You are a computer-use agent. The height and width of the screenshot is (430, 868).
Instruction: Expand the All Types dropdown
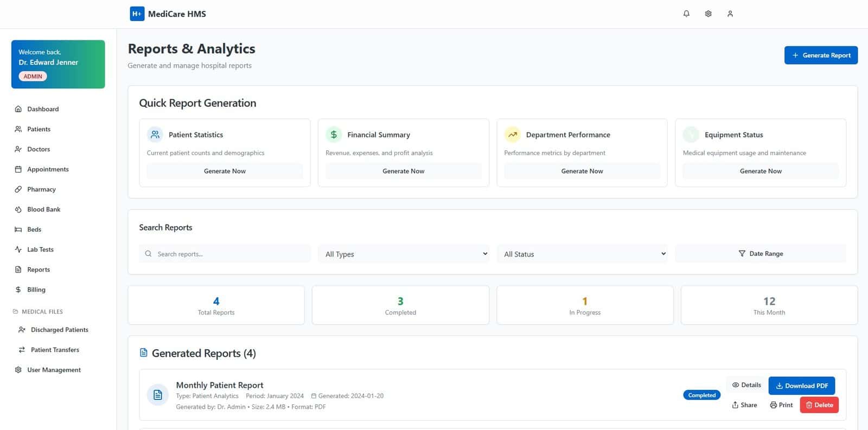(404, 254)
